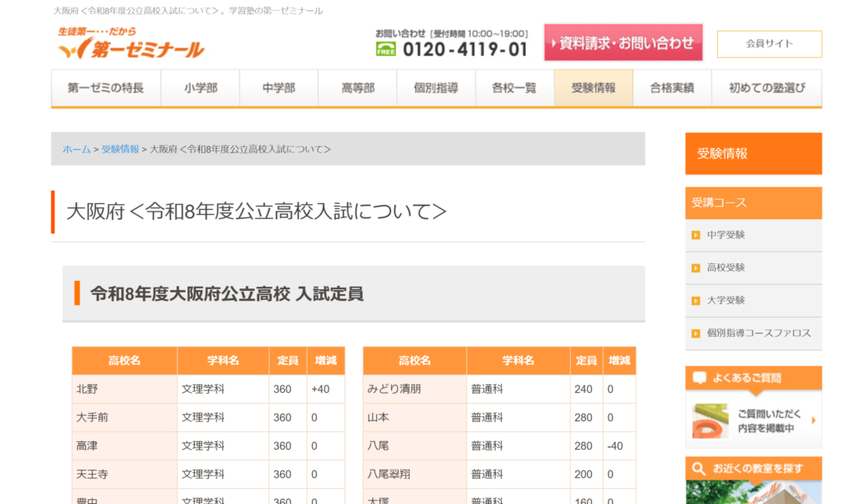Viewport: 856px width, 504px height.
Task: Open the 中学受験 sidebar link
Action: point(753,236)
